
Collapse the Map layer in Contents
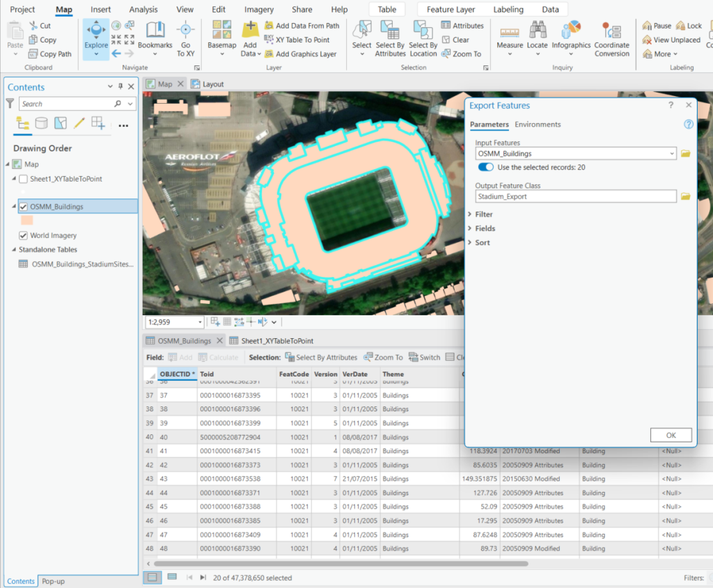pos(9,164)
